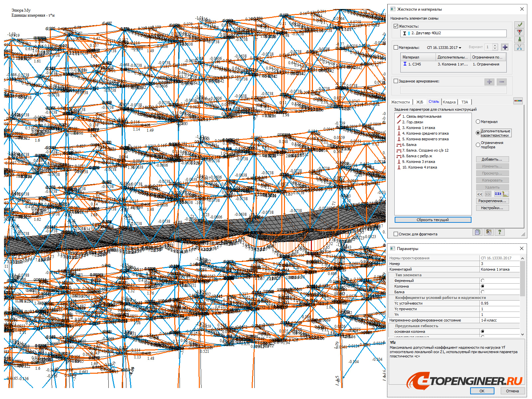Image resolution: width=532 pixels, height=399 pixels.
Task: Open the СП 16.13330.2017 norms dropdown
Action: (461, 47)
